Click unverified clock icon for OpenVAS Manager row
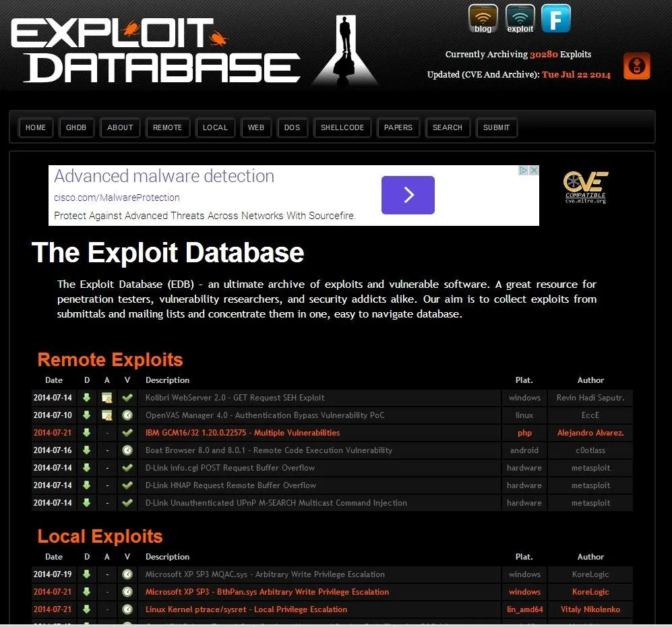Viewport: 672px width, 627px height. pos(127,415)
